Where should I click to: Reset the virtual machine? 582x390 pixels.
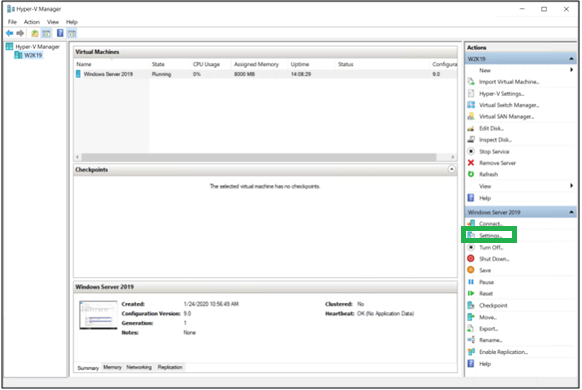click(x=486, y=294)
